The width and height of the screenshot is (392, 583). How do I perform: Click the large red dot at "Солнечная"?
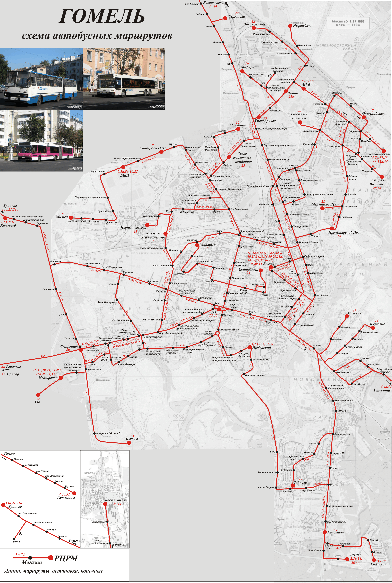pos(81,350)
